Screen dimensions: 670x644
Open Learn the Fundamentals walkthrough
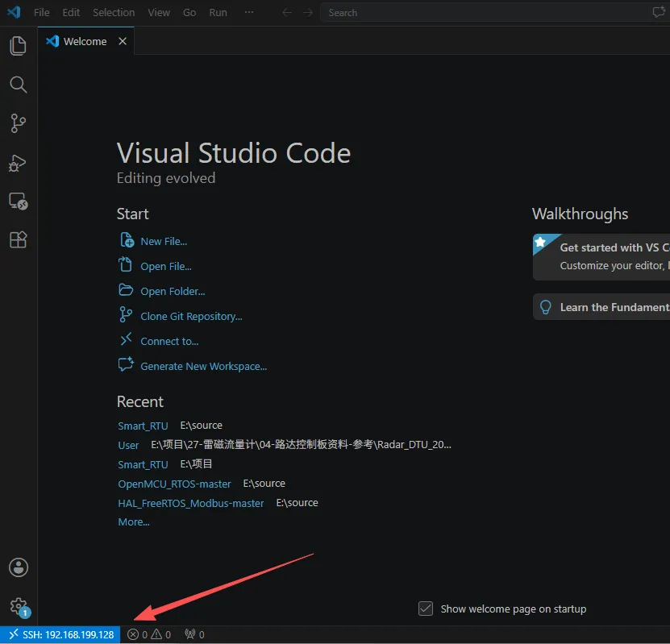[x=601, y=307]
